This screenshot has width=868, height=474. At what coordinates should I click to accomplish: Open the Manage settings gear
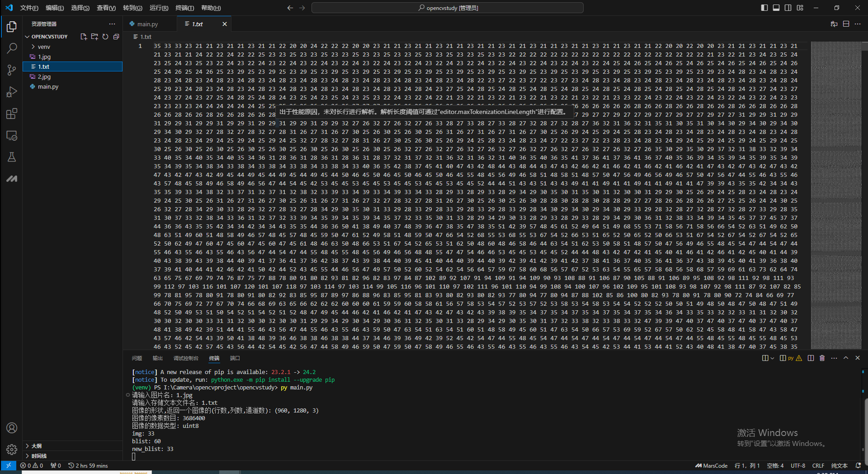tap(12, 449)
